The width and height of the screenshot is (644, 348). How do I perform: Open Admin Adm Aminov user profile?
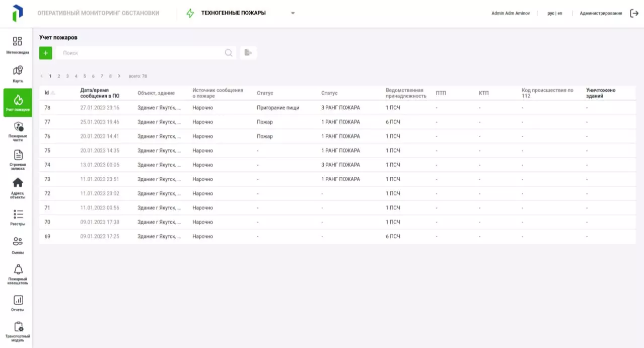point(511,14)
